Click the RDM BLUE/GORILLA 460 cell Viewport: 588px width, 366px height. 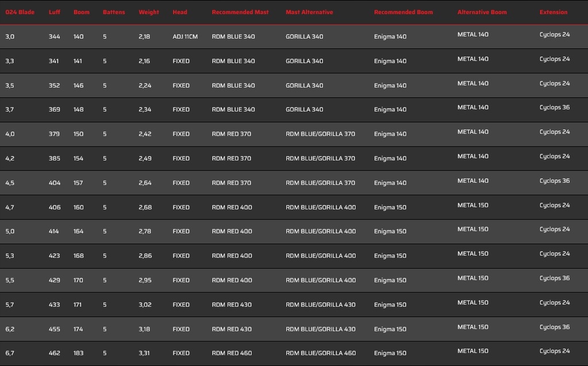pyautogui.click(x=320, y=353)
